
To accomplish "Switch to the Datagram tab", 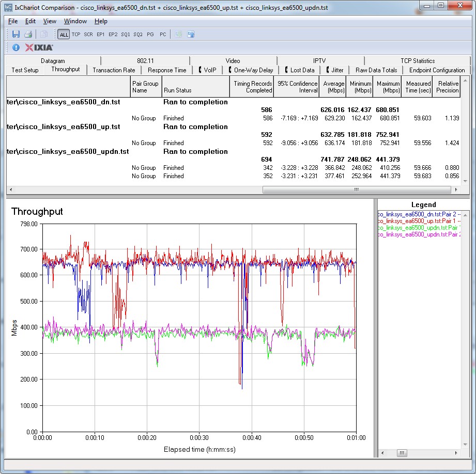I will coord(53,60).
